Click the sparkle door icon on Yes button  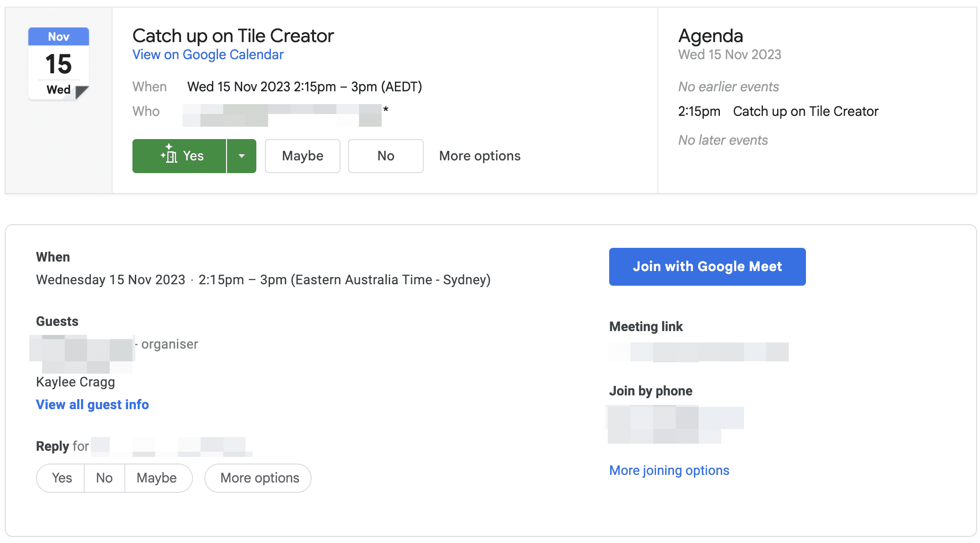click(x=169, y=154)
